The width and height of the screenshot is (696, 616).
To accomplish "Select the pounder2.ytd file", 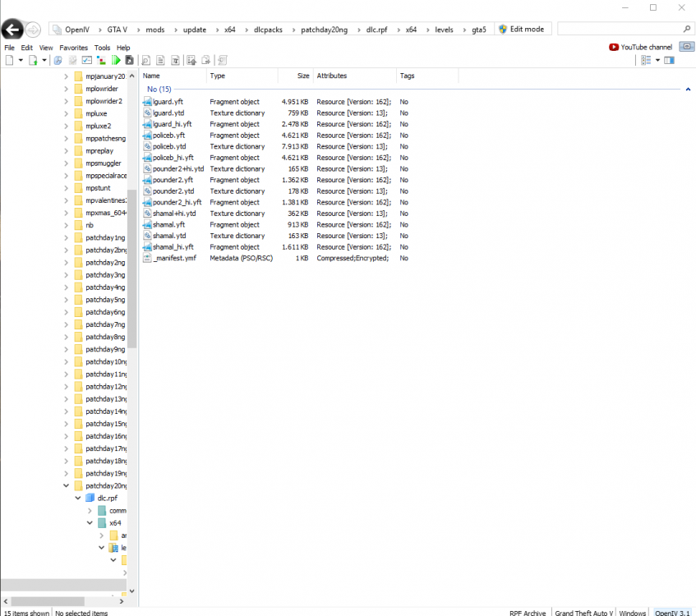I will 173,191.
